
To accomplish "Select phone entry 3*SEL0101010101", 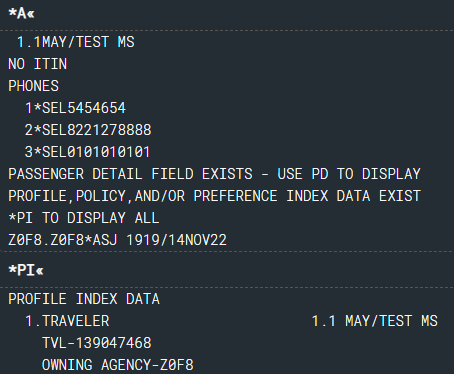I will point(88,152).
